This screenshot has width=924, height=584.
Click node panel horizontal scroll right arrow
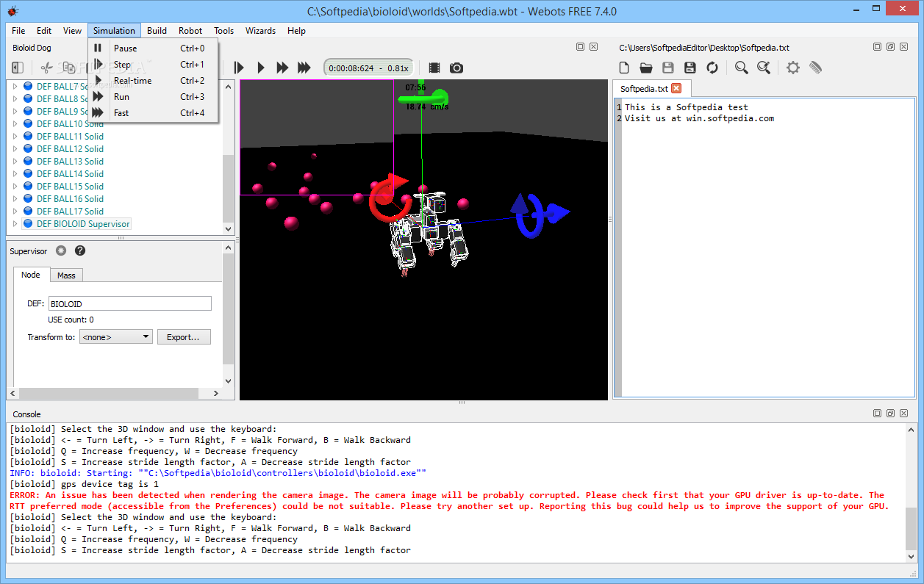pos(216,393)
